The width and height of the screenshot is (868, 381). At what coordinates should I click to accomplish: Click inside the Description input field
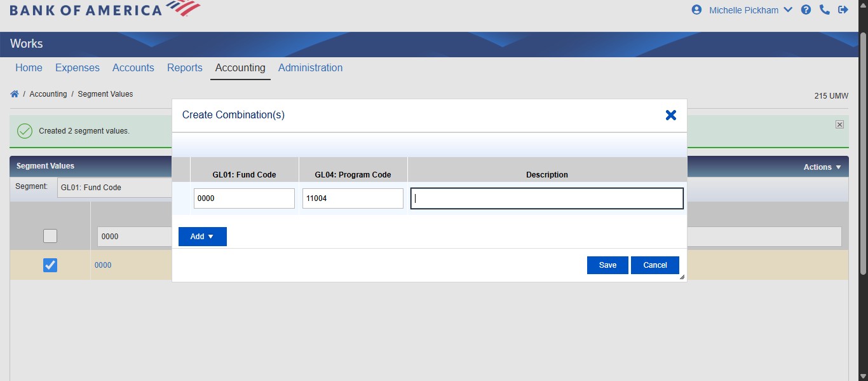[x=546, y=198]
